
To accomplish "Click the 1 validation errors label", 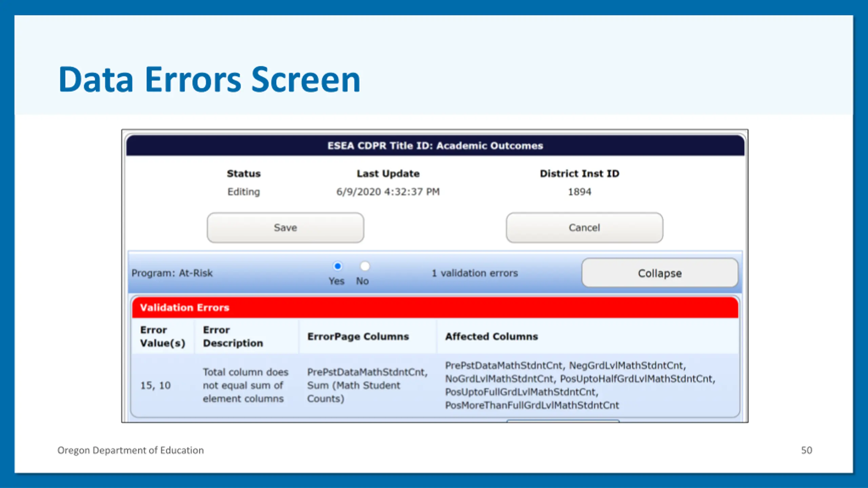I will tap(475, 273).
